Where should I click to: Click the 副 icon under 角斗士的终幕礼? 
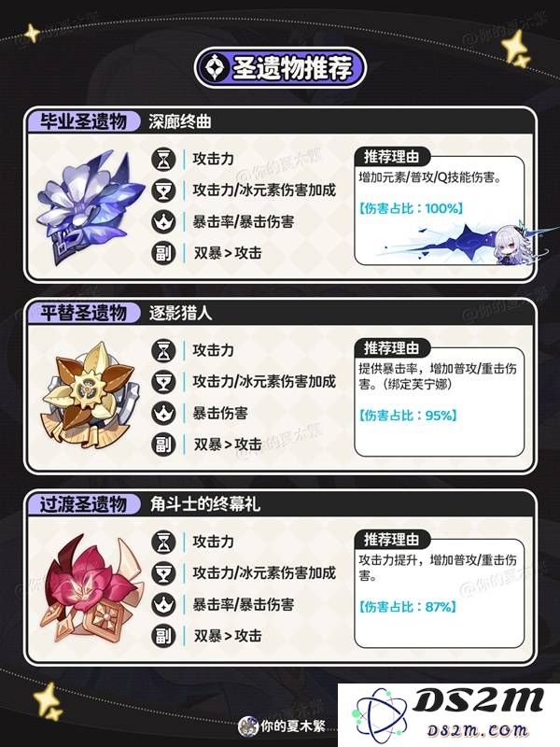[x=164, y=636]
